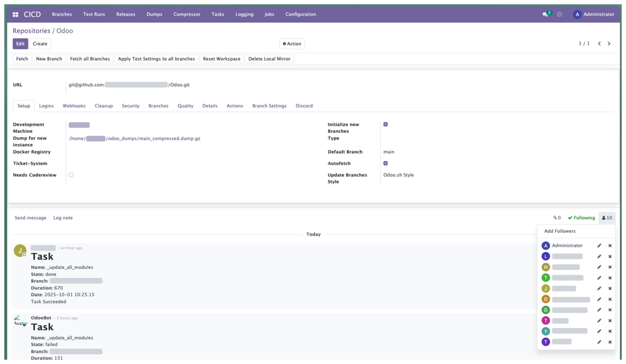Open the Tasks menu

coord(218,14)
